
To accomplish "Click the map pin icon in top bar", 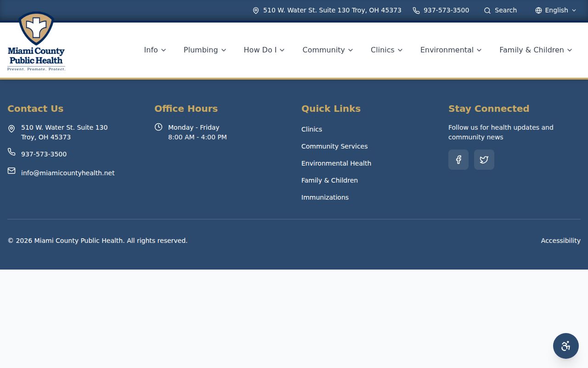I will tap(256, 11).
